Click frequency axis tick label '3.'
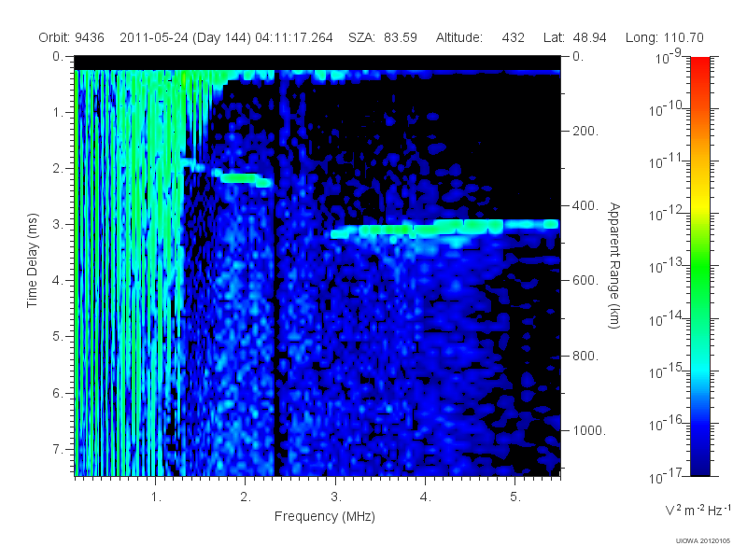 click(336, 497)
